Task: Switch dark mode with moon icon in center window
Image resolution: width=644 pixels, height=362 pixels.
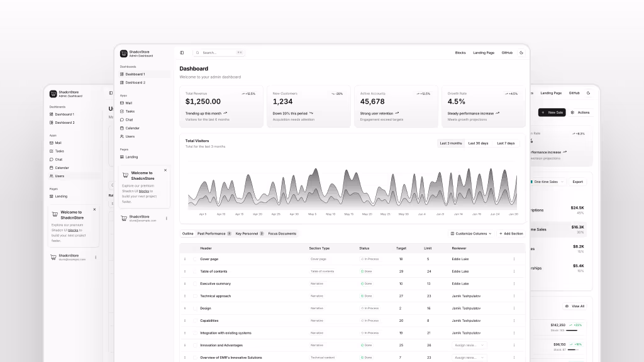Action: 521,53
